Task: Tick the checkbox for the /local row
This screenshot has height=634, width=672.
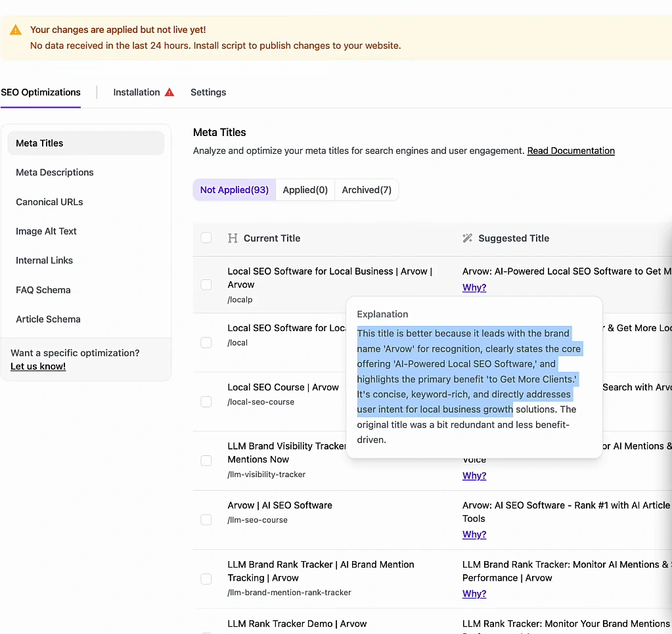Action: [x=206, y=342]
